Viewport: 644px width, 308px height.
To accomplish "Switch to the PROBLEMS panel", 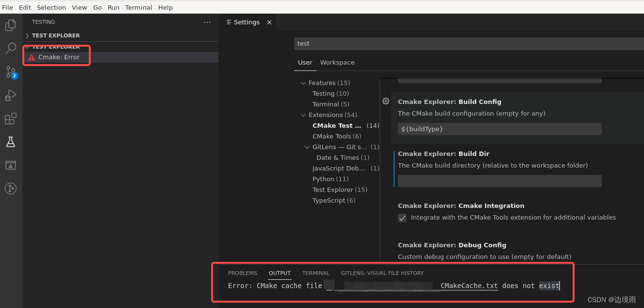I will pyautogui.click(x=242, y=273).
